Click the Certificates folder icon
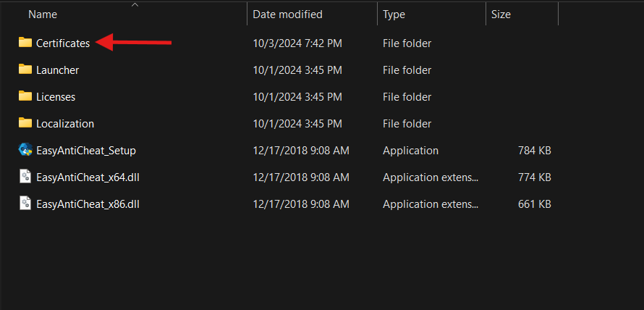Screen dimensions: 644x310 click(x=25, y=43)
